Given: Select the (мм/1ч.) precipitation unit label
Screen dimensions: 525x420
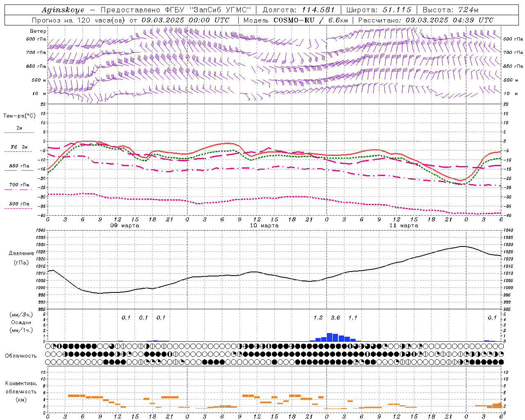Looking at the screenshot, I should [21, 330].
